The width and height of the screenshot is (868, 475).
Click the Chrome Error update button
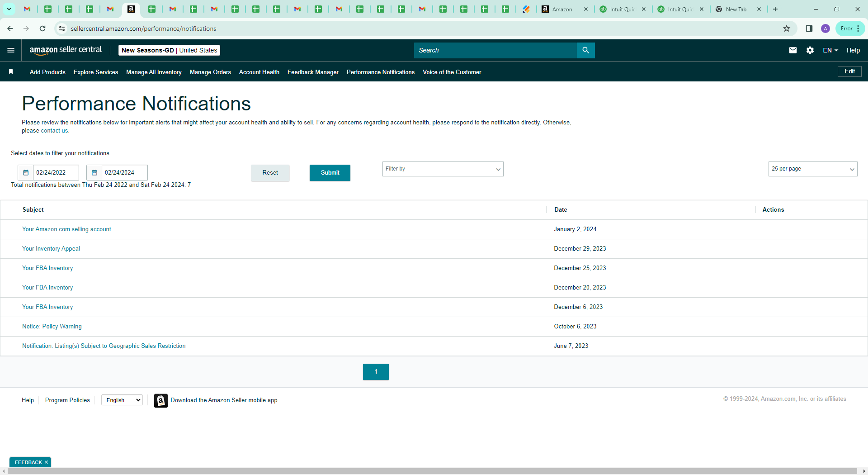click(850, 28)
